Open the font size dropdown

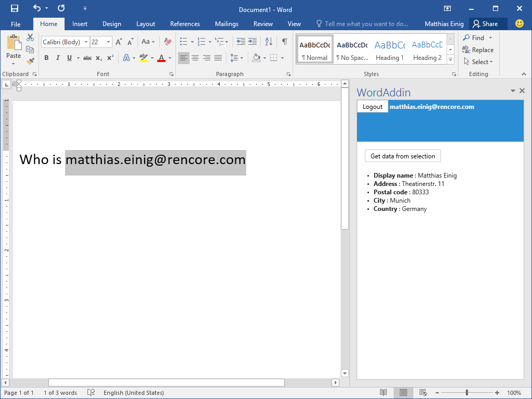[x=109, y=42]
